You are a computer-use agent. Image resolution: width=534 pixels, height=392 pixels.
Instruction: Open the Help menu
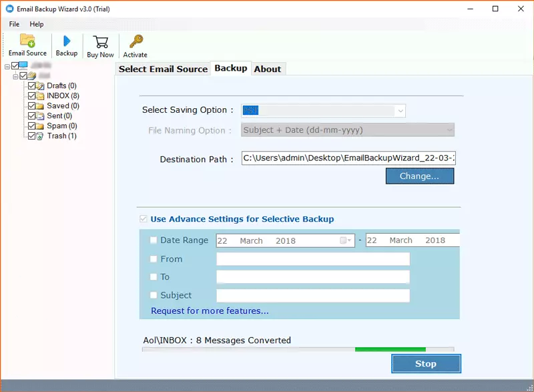(37, 24)
